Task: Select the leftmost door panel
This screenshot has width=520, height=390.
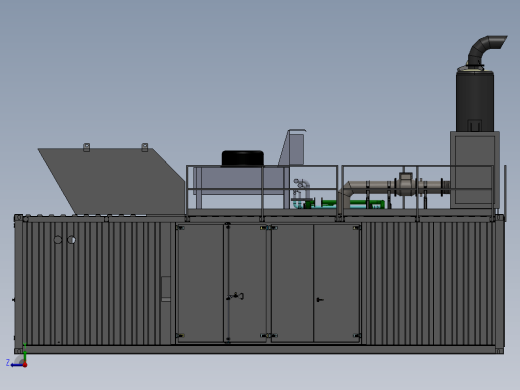Action: tap(200, 283)
